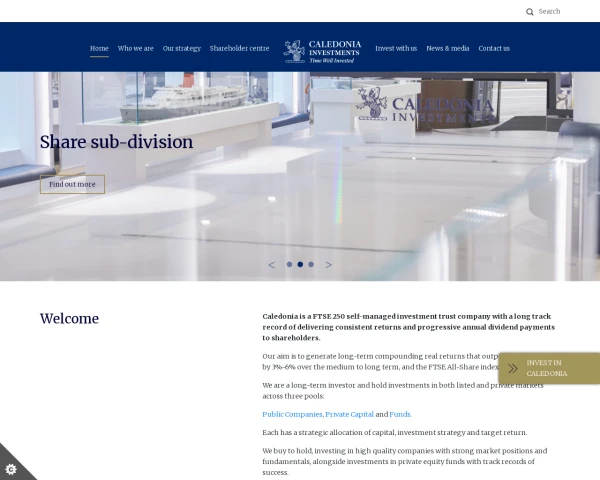
Task: Open the Home menu item
Action: tap(99, 49)
